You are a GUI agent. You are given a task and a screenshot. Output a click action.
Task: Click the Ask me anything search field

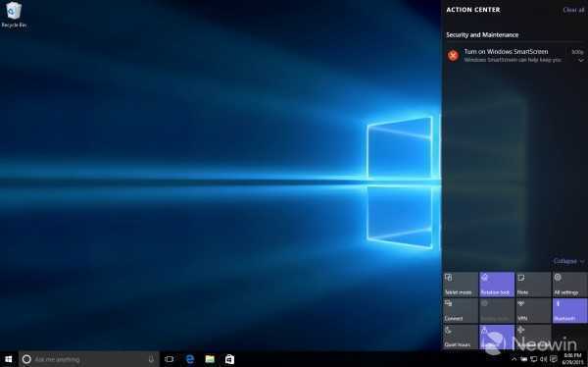pyautogui.click(x=89, y=359)
